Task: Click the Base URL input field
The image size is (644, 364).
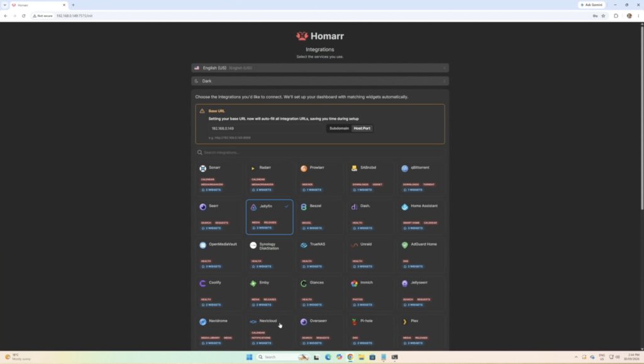Action: [267, 128]
